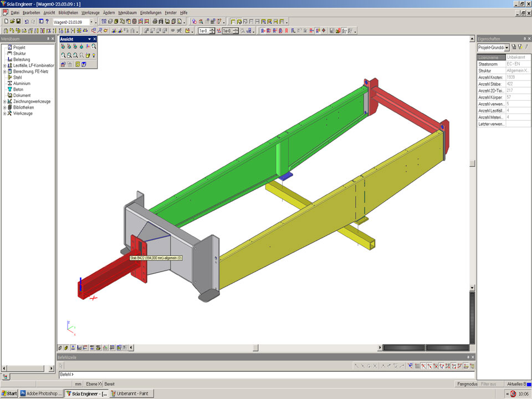Expand the Bibliotheken tree node
Screen dimensions: 532x399
[4, 108]
